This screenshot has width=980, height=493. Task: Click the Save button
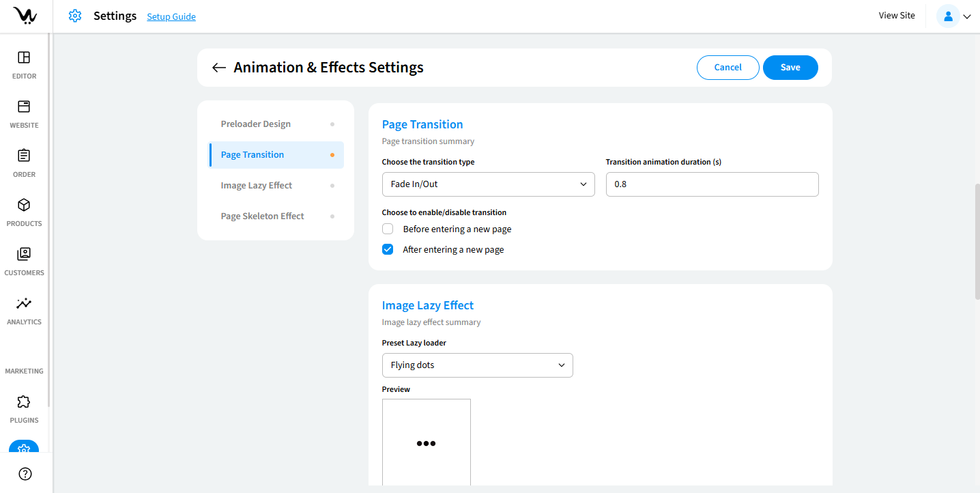790,68
